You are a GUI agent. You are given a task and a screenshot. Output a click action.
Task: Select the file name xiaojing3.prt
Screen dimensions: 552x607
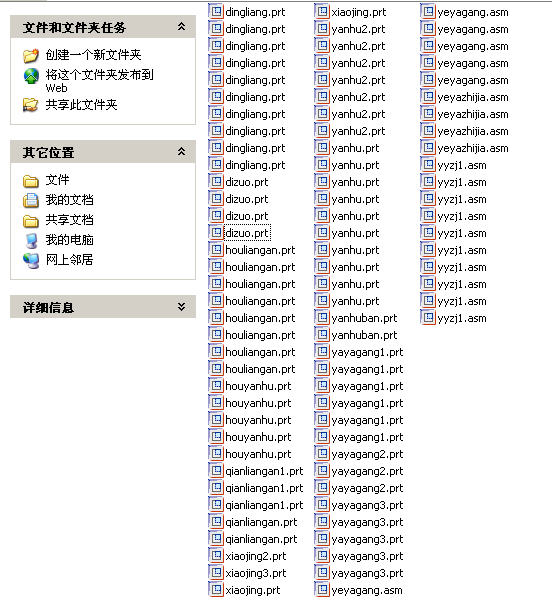[x=255, y=573]
